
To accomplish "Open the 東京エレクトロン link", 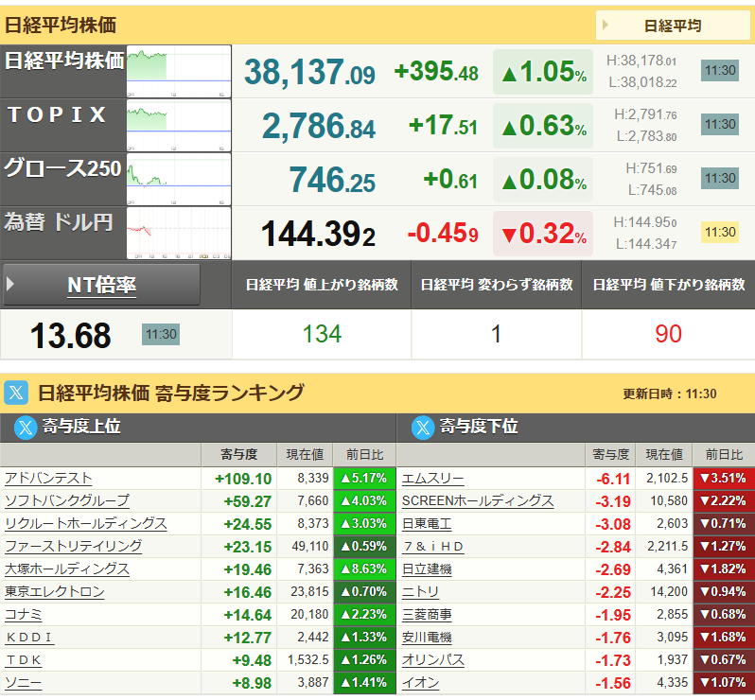I will pos(55,591).
